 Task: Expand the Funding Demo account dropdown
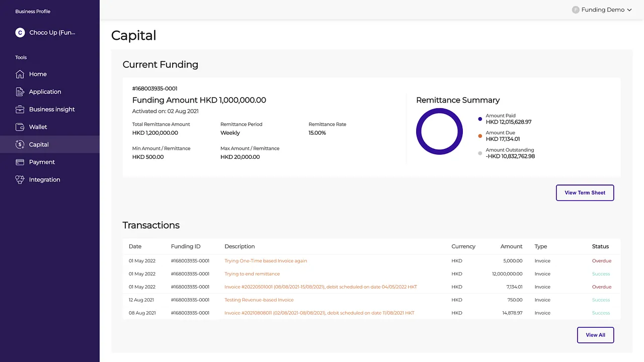629,10
